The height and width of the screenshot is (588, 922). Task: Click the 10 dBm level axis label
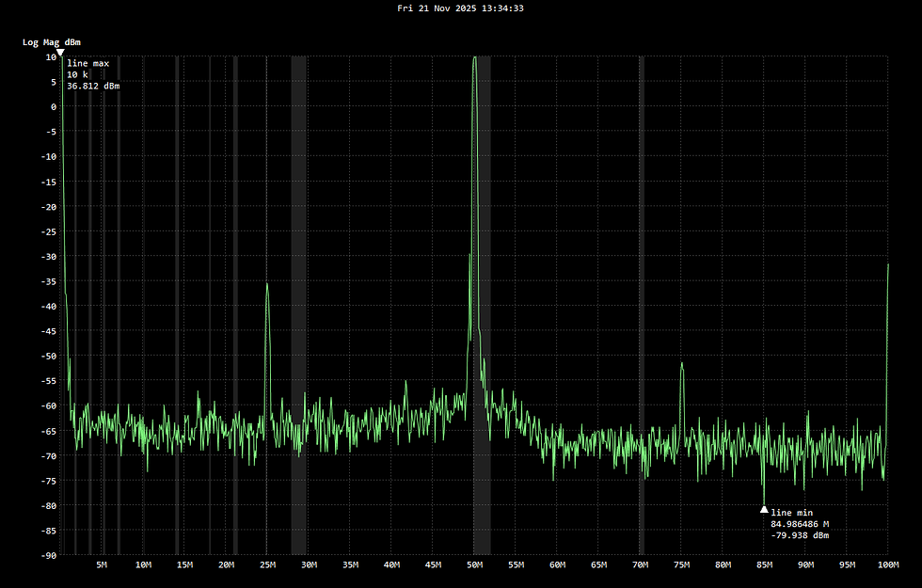(x=51, y=57)
